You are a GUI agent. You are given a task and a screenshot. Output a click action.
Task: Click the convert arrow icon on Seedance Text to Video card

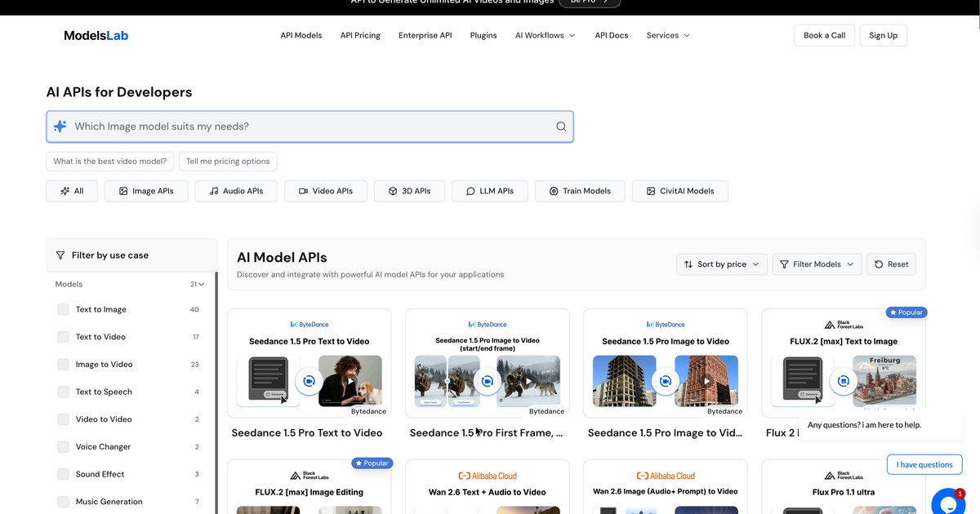(309, 381)
